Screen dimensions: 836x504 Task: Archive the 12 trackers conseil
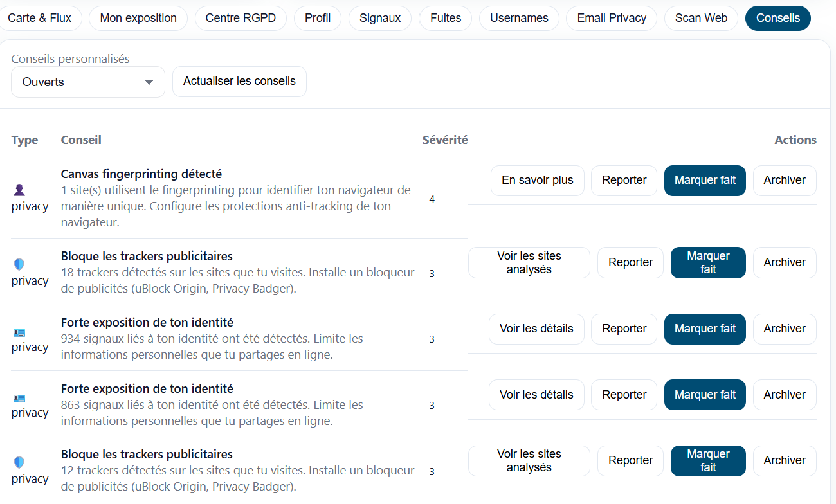pos(785,461)
